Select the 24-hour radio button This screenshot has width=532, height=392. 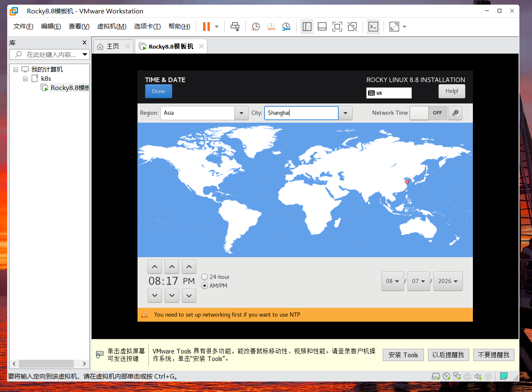point(205,277)
